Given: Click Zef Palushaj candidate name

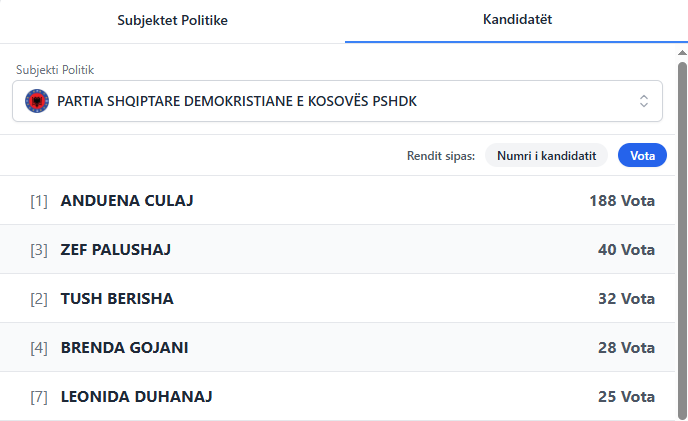Looking at the screenshot, I should pos(116,250).
